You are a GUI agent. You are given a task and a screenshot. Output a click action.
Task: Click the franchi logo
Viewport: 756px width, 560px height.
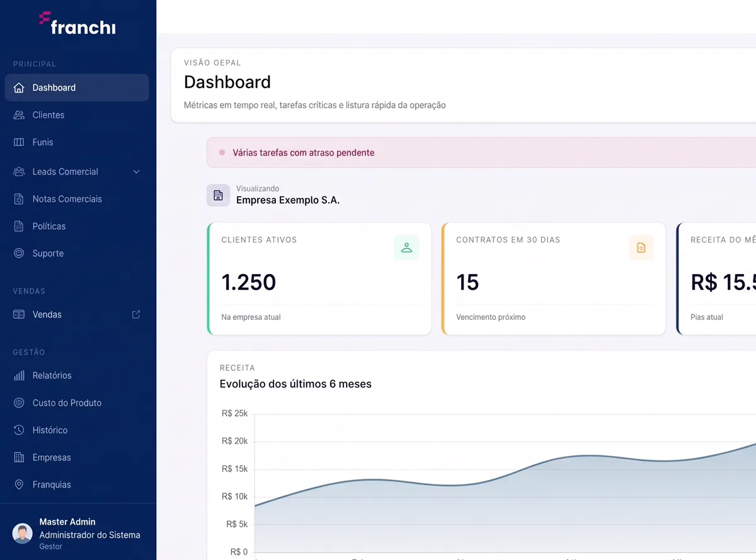(x=77, y=23)
